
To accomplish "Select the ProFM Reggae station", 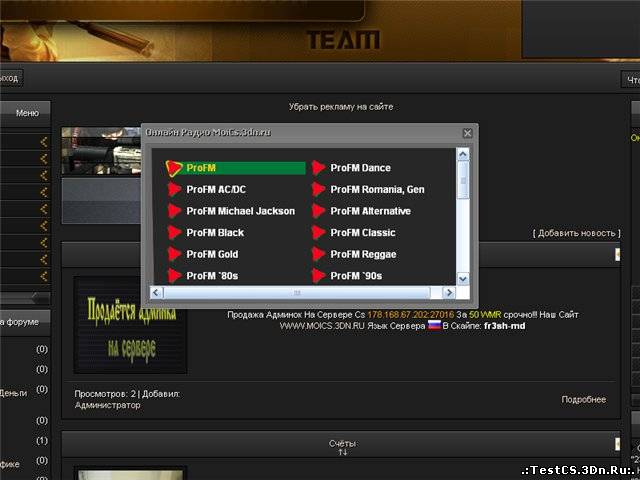I will coord(363,254).
